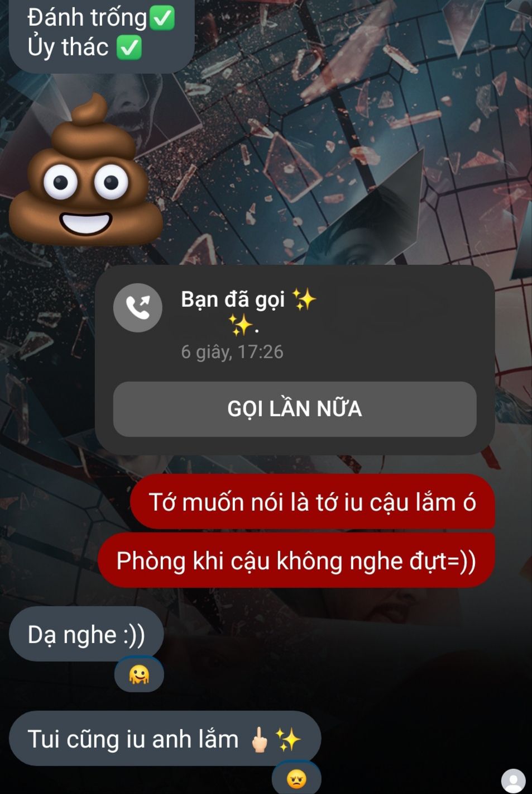The height and width of the screenshot is (794, 532).
Task: Tap the GỌI LẦN NỮA button
Action: [295, 409]
